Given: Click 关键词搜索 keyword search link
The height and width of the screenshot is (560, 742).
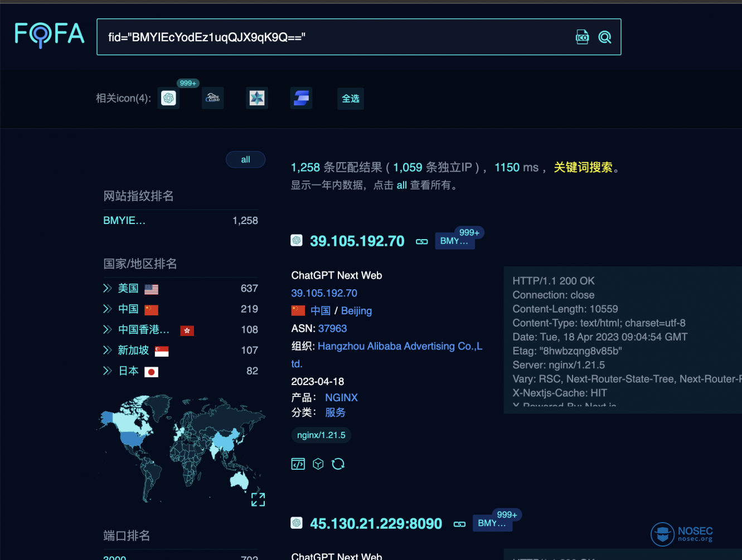Looking at the screenshot, I should pyautogui.click(x=583, y=167).
